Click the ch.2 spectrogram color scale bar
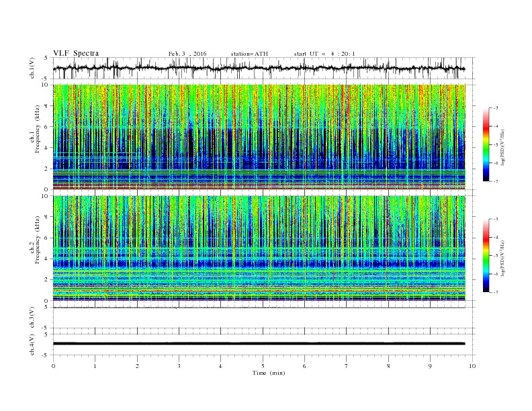 (486, 256)
